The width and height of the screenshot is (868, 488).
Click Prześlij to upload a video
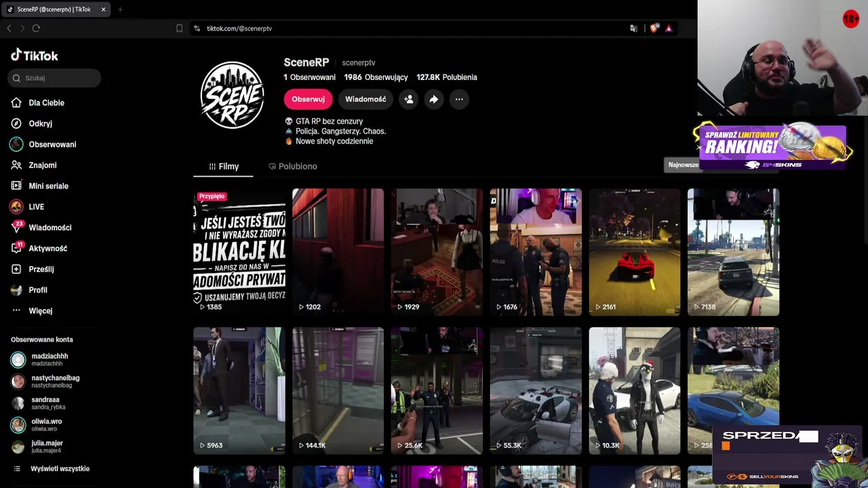click(x=41, y=269)
